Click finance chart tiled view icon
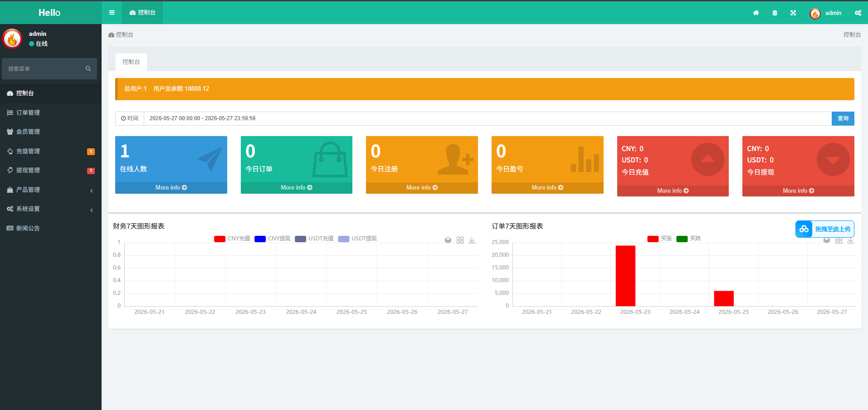 (460, 240)
